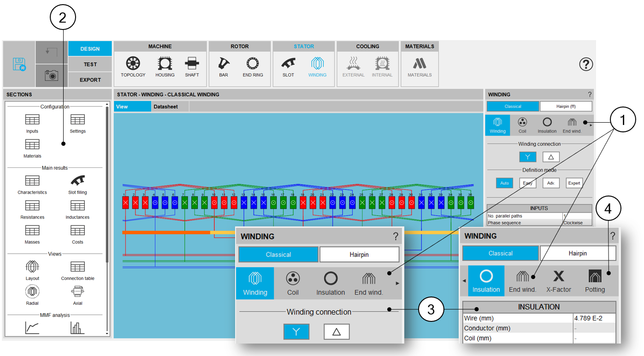644x356 pixels.
Task: Open the TEST mode tab
Action: (90, 65)
